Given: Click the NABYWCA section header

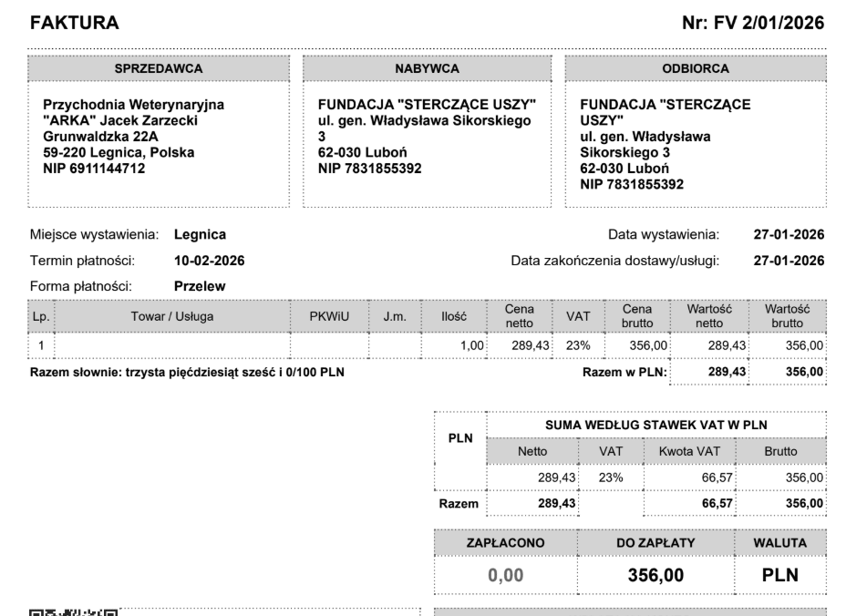Looking at the screenshot, I should [x=427, y=68].
